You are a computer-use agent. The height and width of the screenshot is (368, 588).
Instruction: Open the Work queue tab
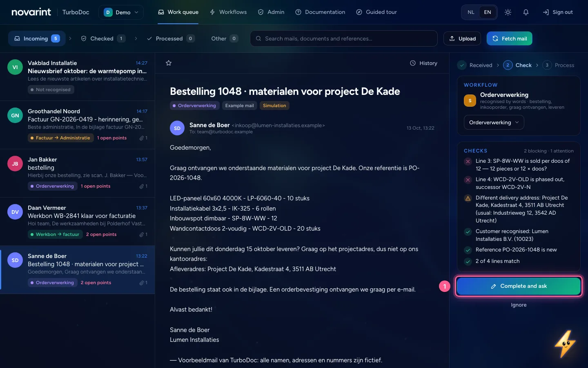click(x=178, y=12)
